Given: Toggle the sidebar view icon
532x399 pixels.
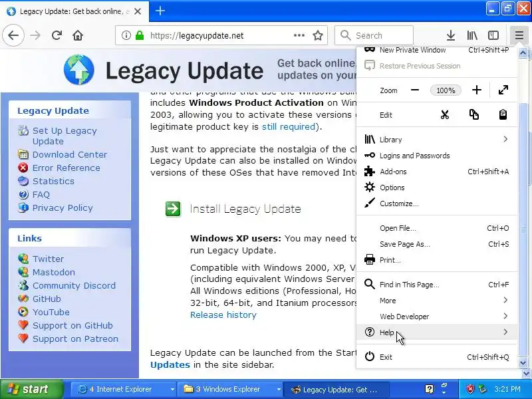Looking at the screenshot, I should click(x=493, y=35).
